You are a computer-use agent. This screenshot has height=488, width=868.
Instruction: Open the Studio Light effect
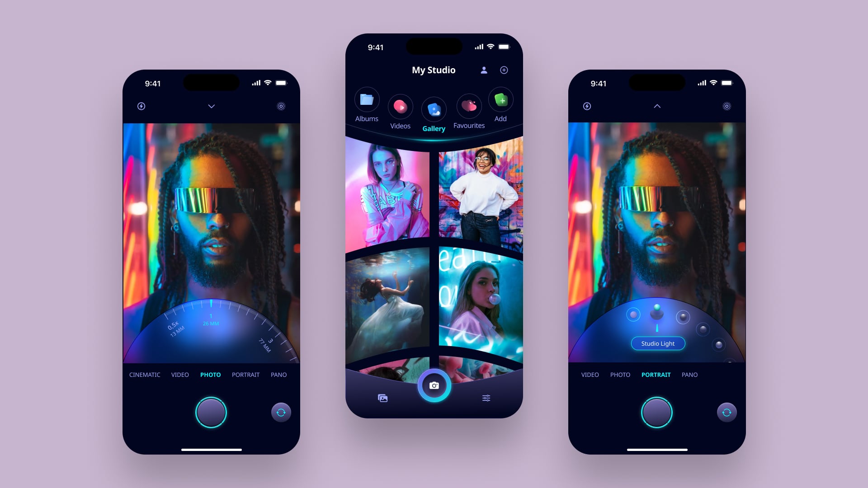pyautogui.click(x=656, y=343)
